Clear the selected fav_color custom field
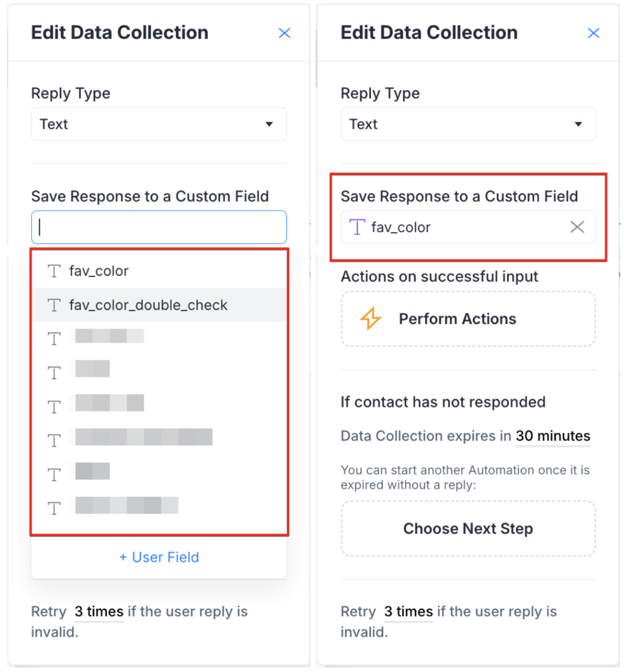This screenshot has height=672, width=624. pyautogui.click(x=577, y=227)
